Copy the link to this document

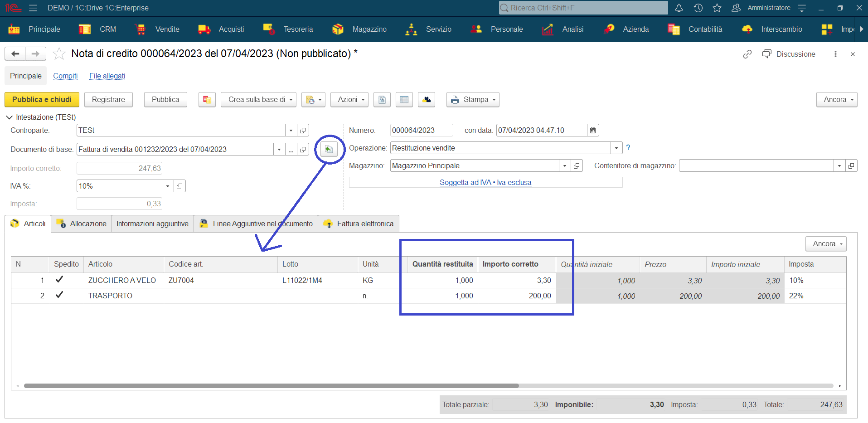pos(747,54)
